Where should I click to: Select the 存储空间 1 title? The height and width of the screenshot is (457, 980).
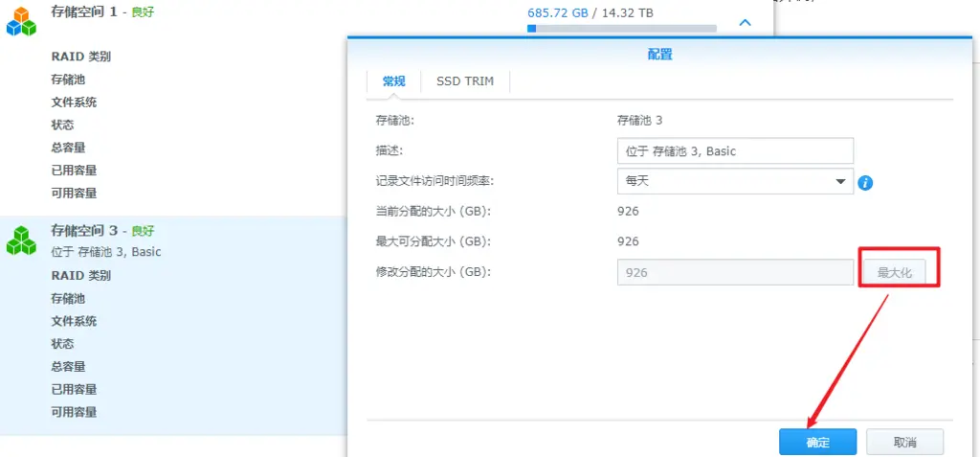tap(84, 12)
